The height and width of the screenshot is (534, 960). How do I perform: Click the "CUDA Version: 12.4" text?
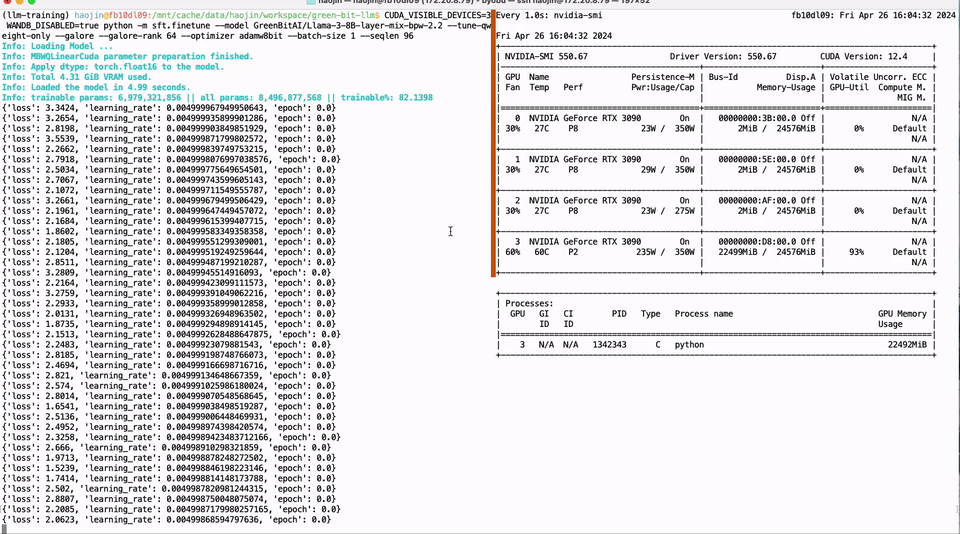tap(864, 57)
